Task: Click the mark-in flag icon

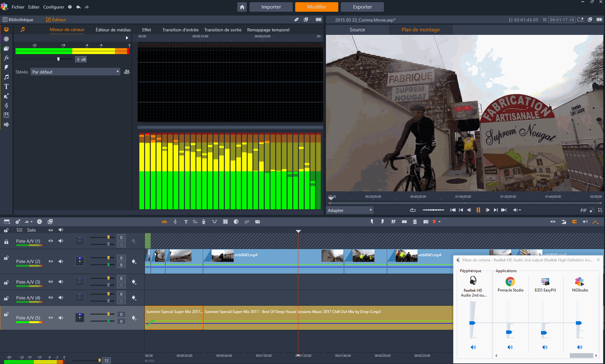Action: (372, 222)
